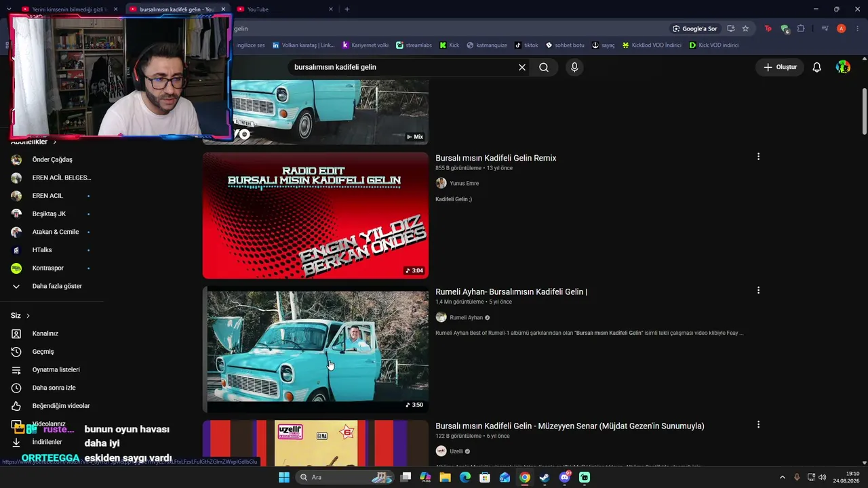The height and width of the screenshot is (488, 868).
Task: Switch to the bursalımısın kadifeli gelin tab
Action: (178, 9)
